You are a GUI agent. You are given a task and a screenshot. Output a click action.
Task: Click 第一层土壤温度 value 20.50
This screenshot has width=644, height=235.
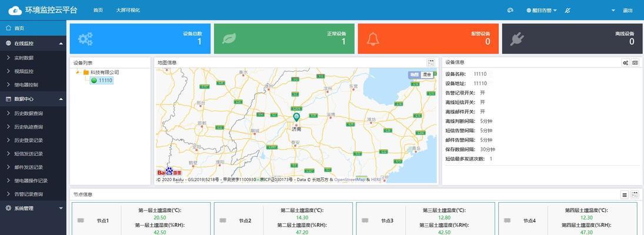(x=160, y=218)
